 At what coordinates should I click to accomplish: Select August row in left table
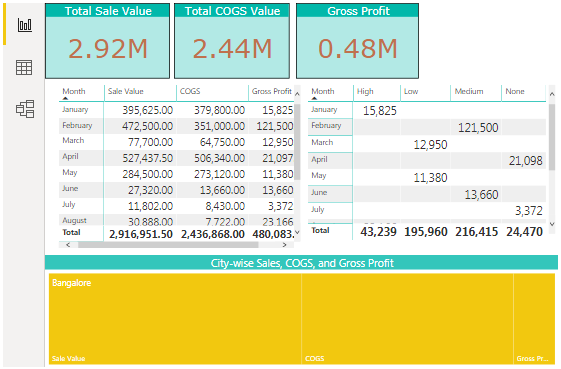176,220
